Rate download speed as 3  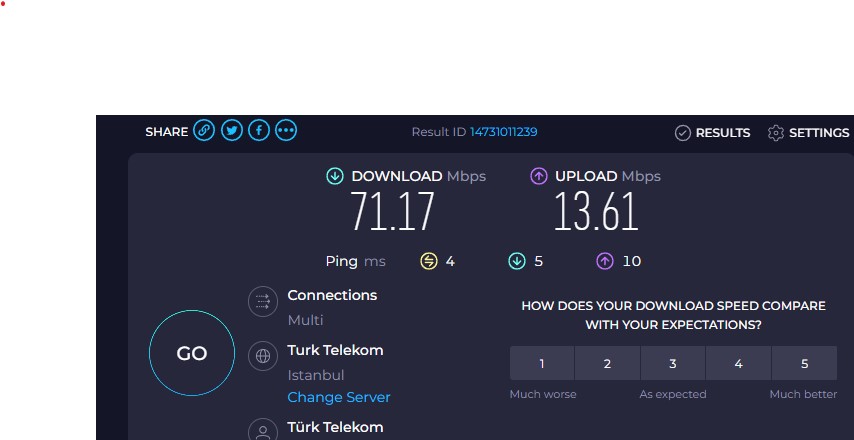click(x=673, y=363)
